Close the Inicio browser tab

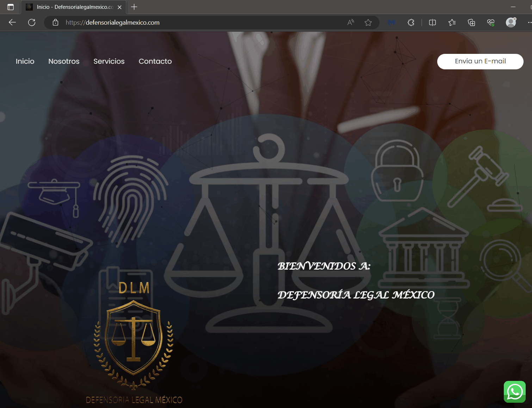119,7
